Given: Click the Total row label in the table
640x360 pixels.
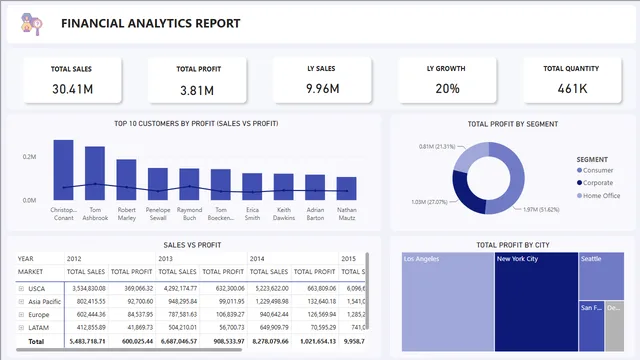Looking at the screenshot, I should tap(36, 342).
